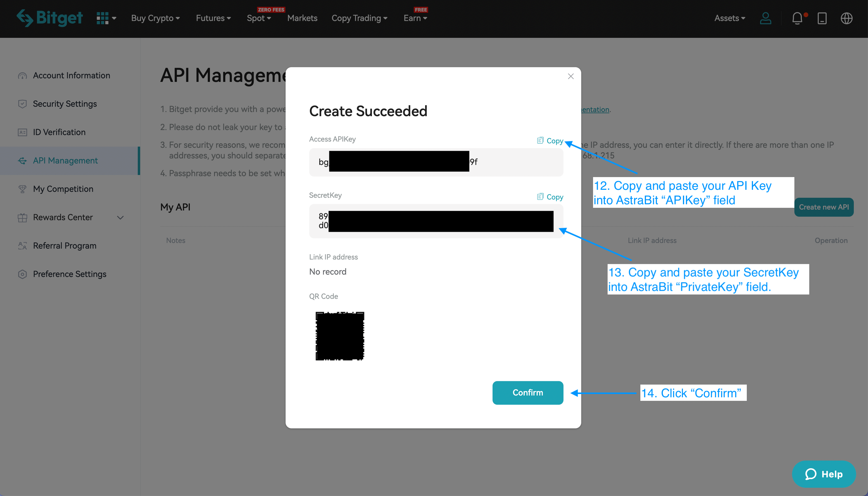Click the Security Settings shield icon
This screenshot has height=496, width=868.
(x=22, y=104)
